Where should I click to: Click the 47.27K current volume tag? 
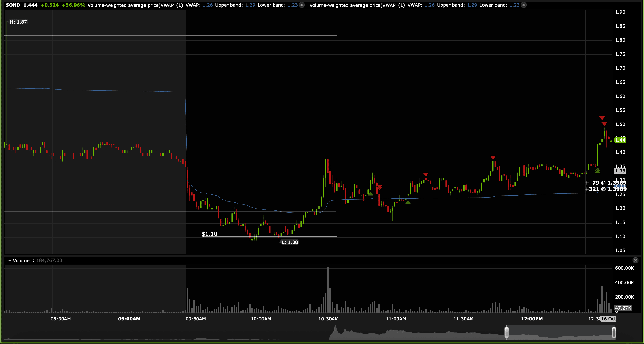623,308
